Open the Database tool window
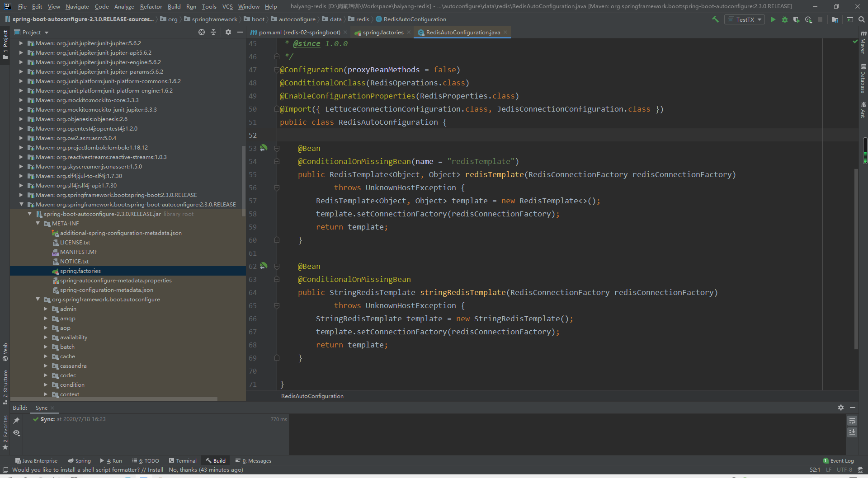The width and height of the screenshot is (868, 478). point(863,78)
